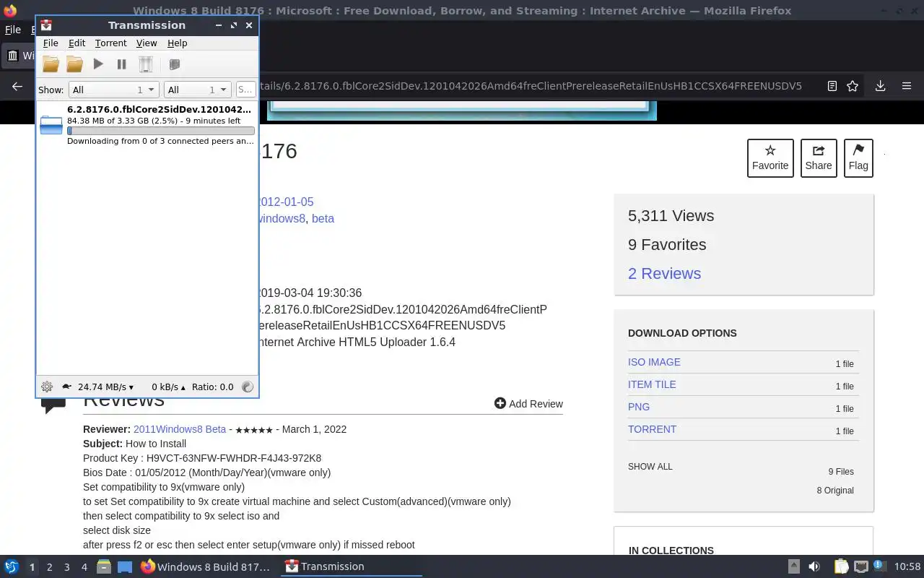
Task: Switch to Transmission taskbar entry
Action: click(351, 566)
